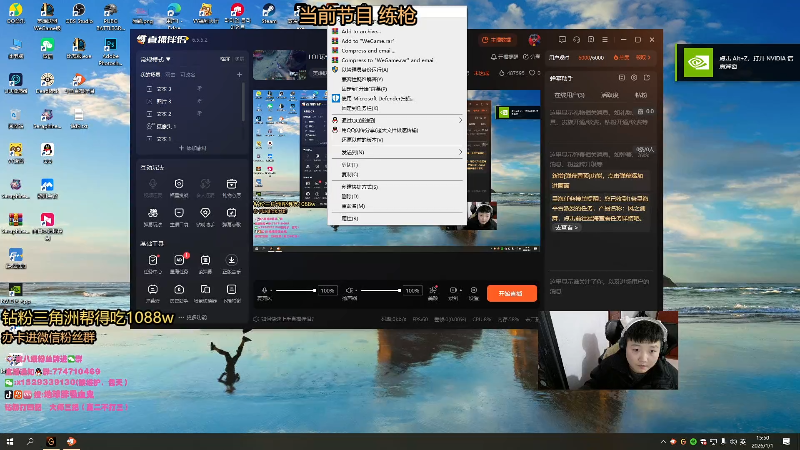The height and width of the screenshot is (450, 800).
Task: Open the calendar icon in interaction grid
Action: point(232,213)
